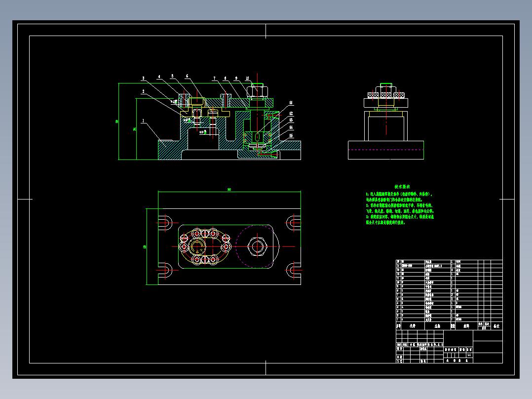The width and height of the screenshot is (532, 399).
Task: Click the 名称 column header in parts list
Action: pyautogui.click(x=437, y=326)
